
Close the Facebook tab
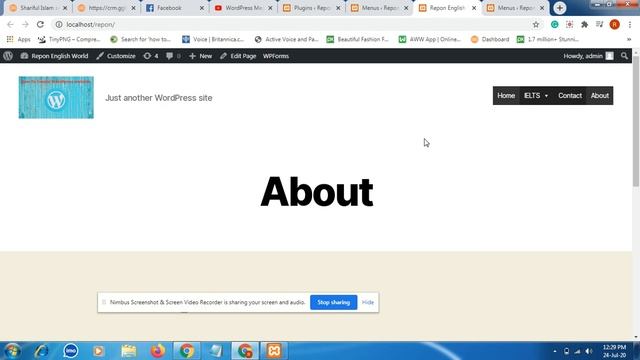tap(202, 8)
